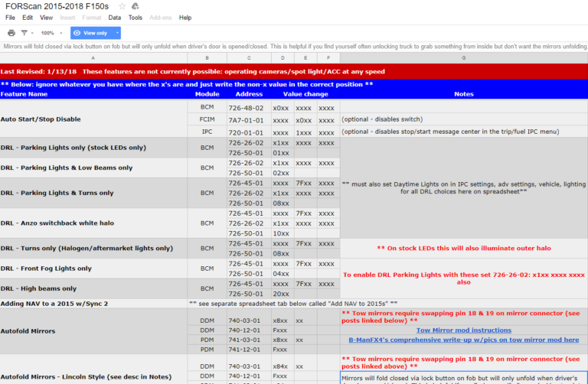Select the 720-01-01 address cell

click(x=249, y=132)
